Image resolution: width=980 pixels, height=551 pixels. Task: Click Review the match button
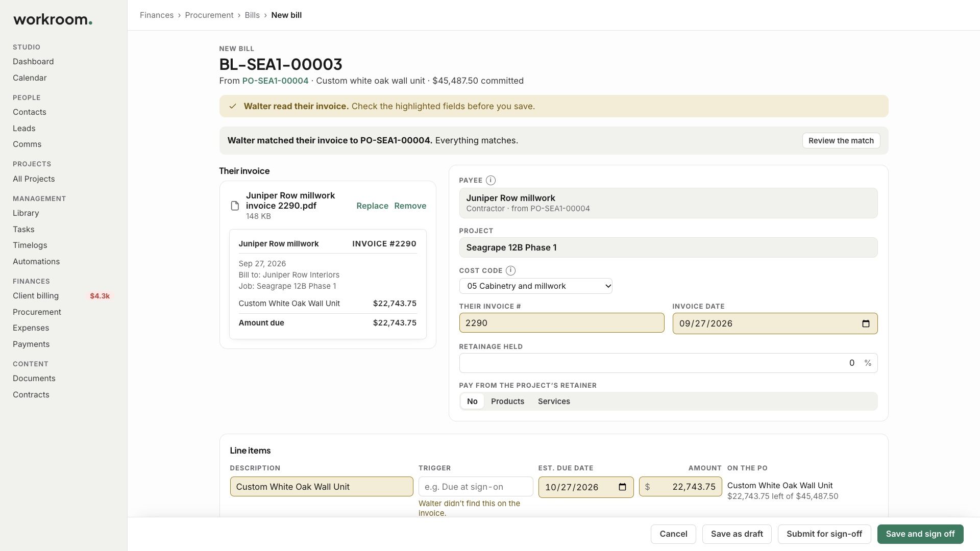click(x=841, y=140)
